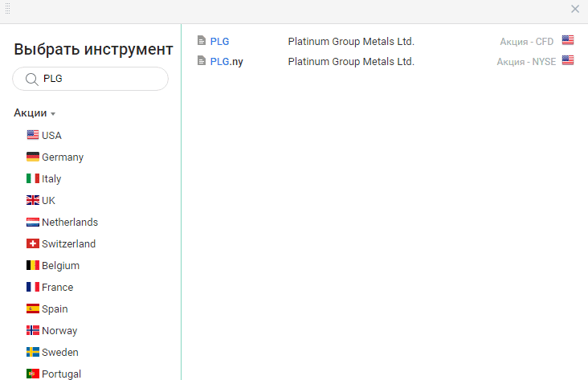Select France stocks category
The image size is (588, 380).
(x=57, y=288)
